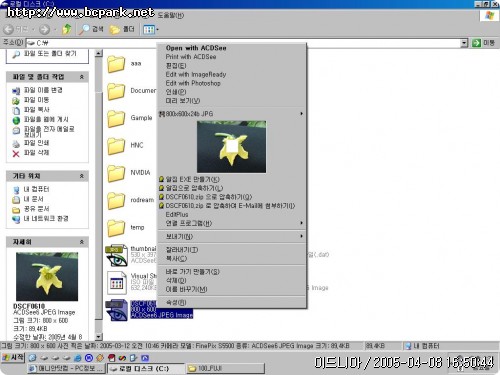Click the flower preview in the context menu

pyautogui.click(x=231, y=147)
